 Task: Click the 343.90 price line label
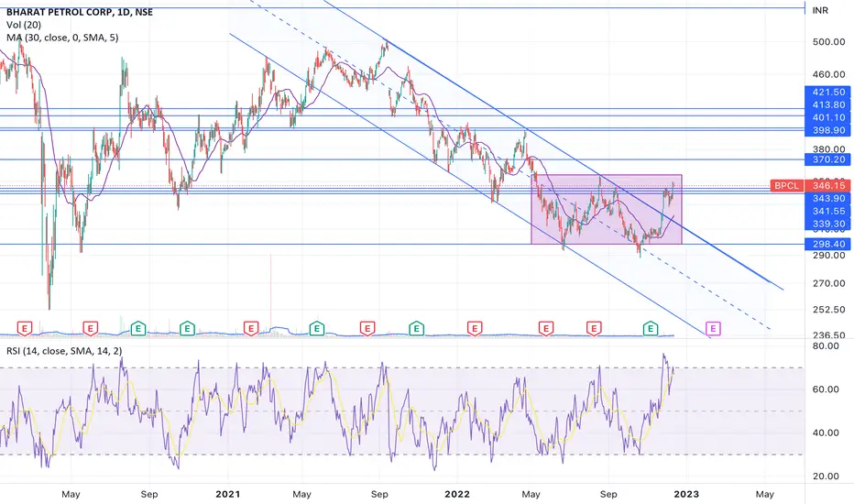click(828, 198)
